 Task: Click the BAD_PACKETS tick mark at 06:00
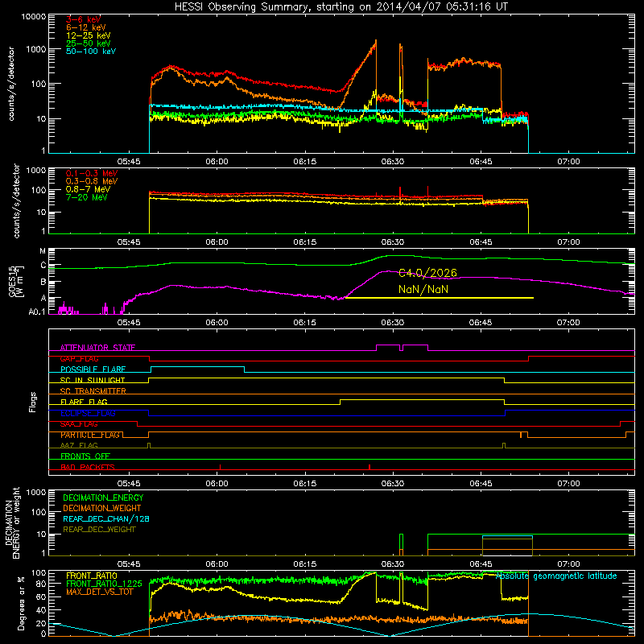click(x=220, y=467)
